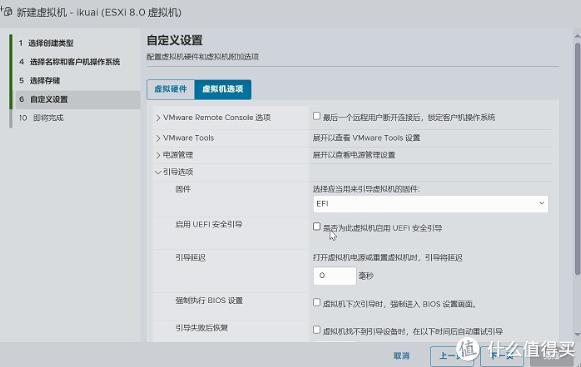Image resolution: width=581 pixels, height=367 pixels.
Task: Toggle auto retry boot after failure checkbox
Action: (316, 330)
